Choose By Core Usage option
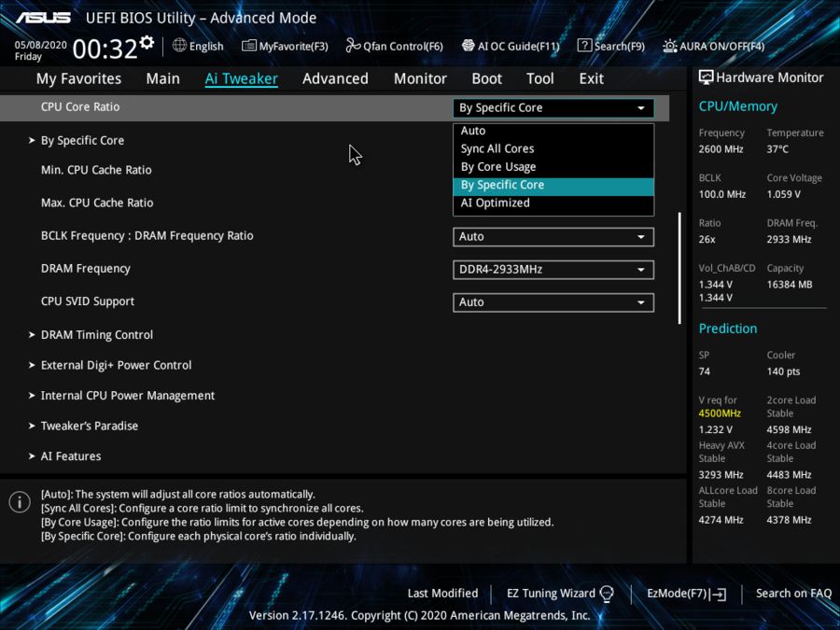Screen dimensions: 840x630 (x=553, y=167)
